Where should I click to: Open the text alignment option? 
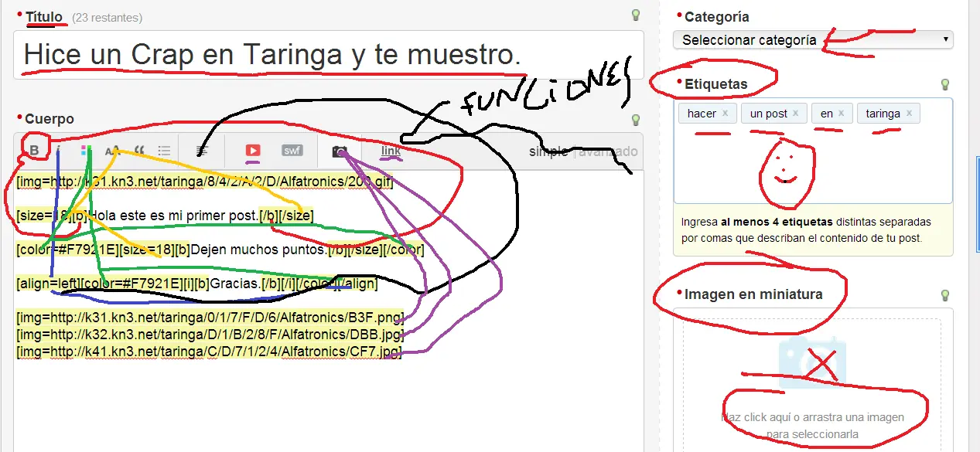pos(202,151)
